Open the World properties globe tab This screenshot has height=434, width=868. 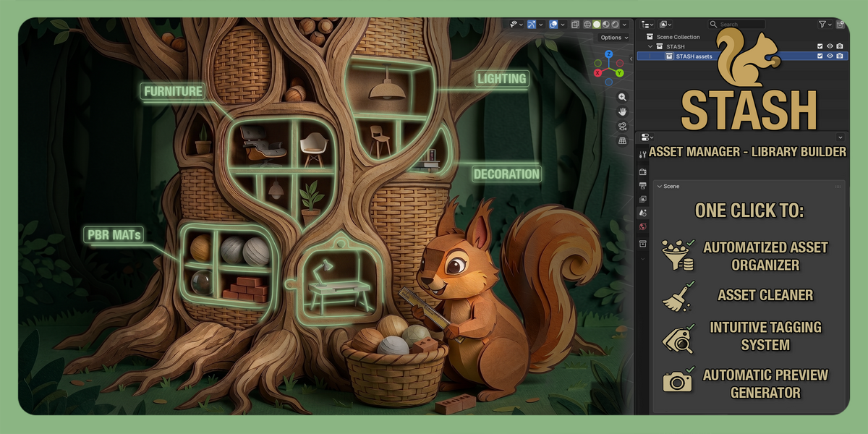coord(643,227)
